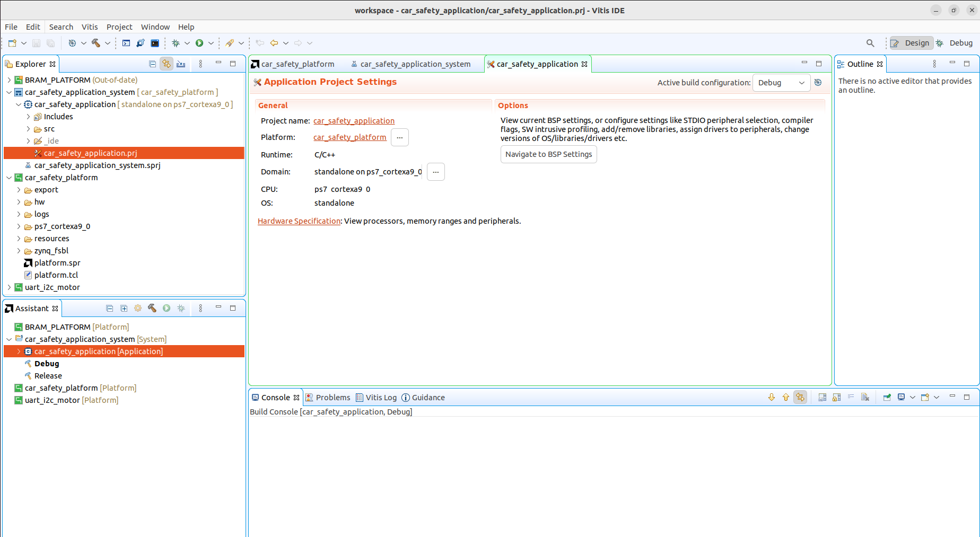Screen dimensions: 980x537
Task: Switch to the Debug perspective
Action: 955,43
